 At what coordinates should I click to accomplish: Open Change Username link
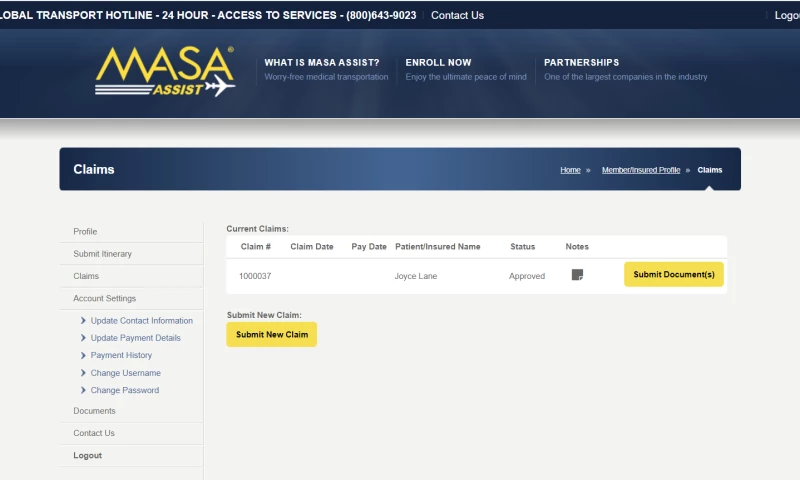pyautogui.click(x=126, y=373)
